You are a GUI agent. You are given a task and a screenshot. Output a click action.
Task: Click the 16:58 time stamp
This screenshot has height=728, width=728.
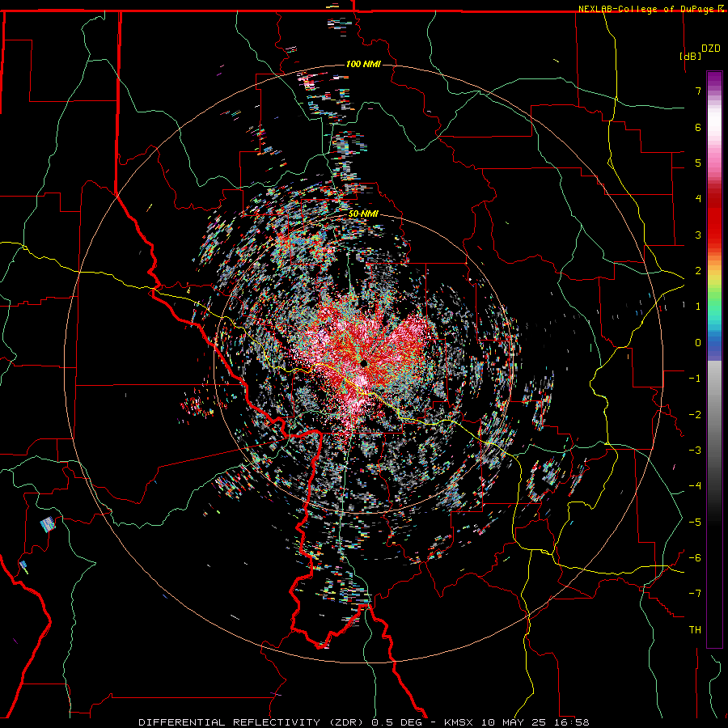tap(570, 722)
